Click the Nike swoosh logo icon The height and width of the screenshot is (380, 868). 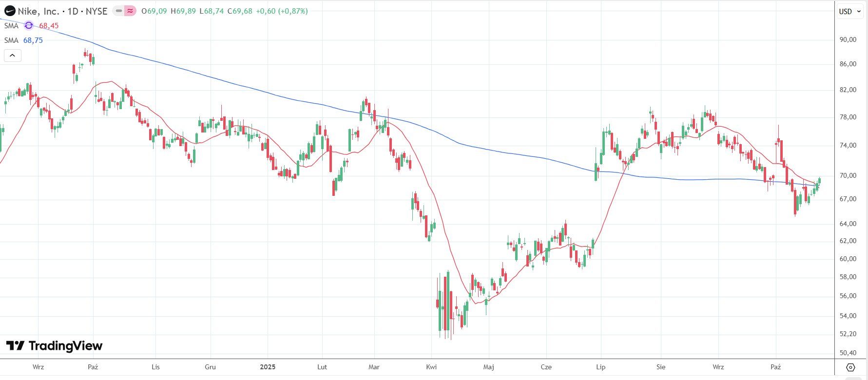[9, 11]
